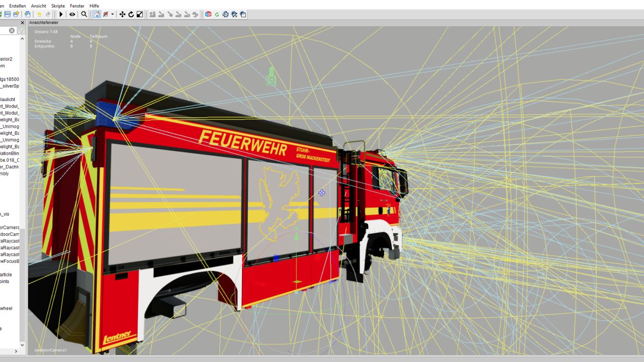Select the tree row ending in '_vis'
Image resolution: width=644 pixels, height=362 pixels.
(5, 214)
